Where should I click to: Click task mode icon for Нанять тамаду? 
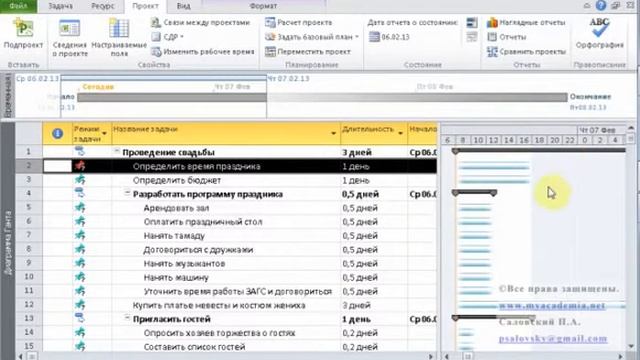click(80, 236)
